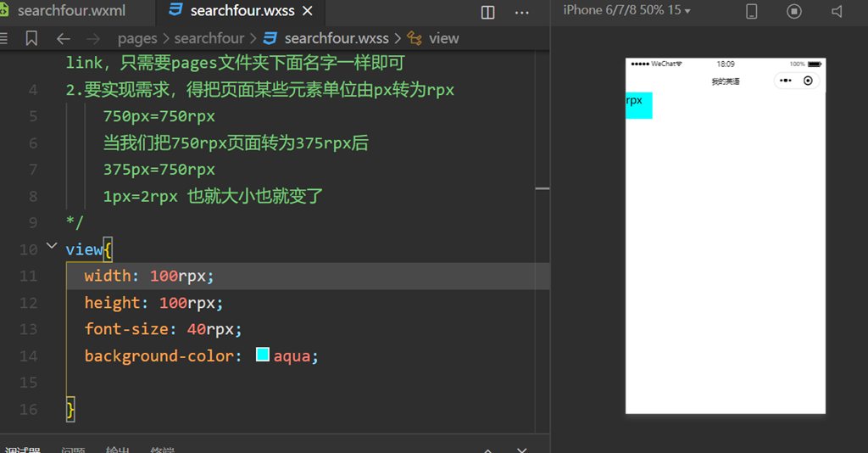
Task: Collapse the bottom panel with the chevron-up
Action: click(487, 450)
